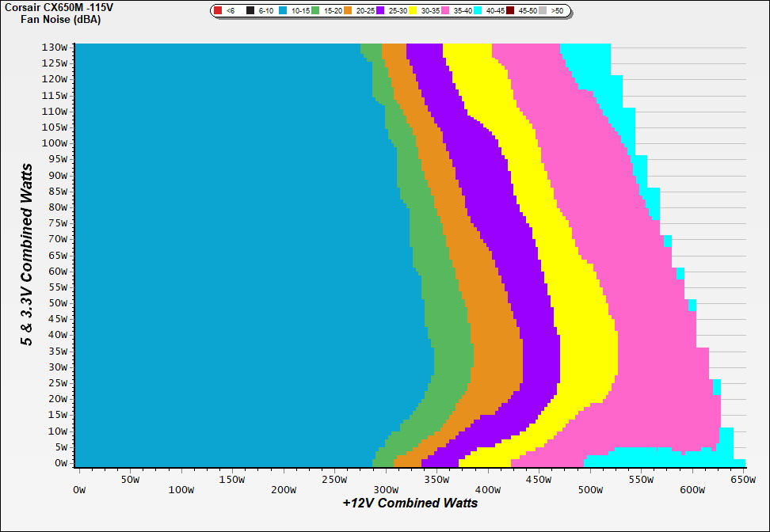This screenshot has width=770, height=532.
Task: Click the 5 & 3.3V Combined Watts axis title
Action: pyautogui.click(x=27, y=254)
